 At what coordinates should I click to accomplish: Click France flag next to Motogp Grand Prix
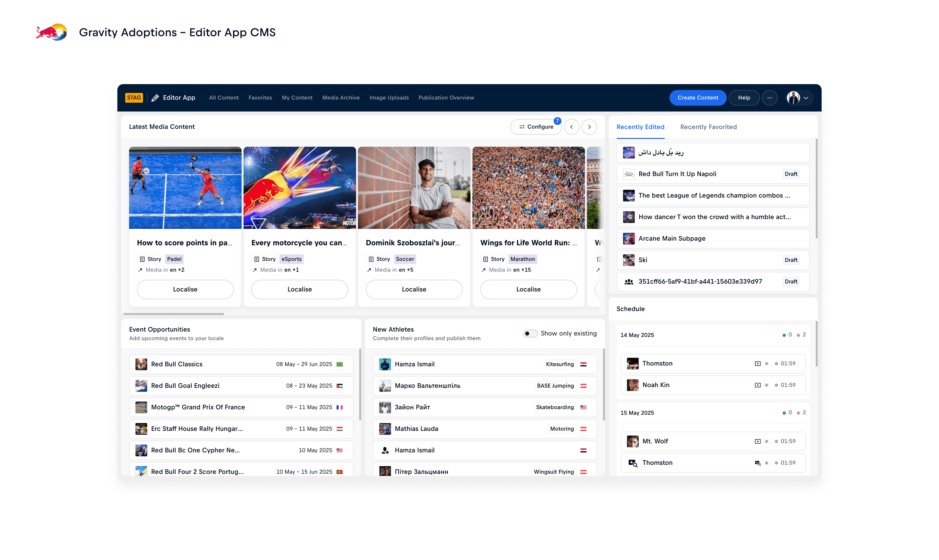(x=340, y=407)
